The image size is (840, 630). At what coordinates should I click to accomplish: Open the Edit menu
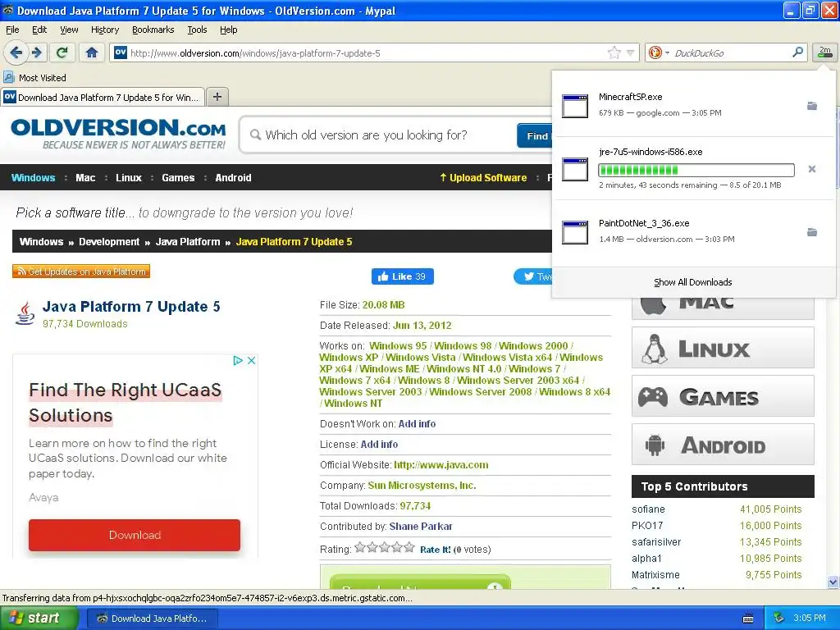39,30
